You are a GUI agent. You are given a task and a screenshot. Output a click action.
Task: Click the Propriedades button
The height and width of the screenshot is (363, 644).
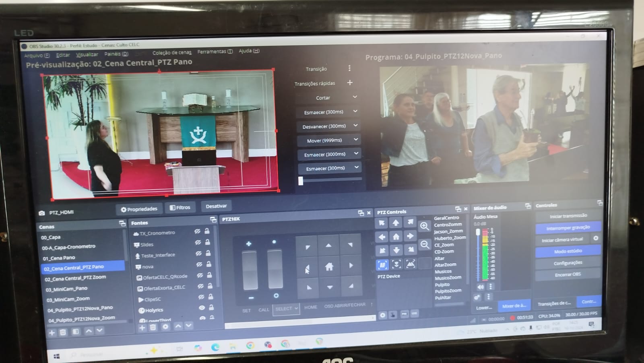tap(139, 209)
